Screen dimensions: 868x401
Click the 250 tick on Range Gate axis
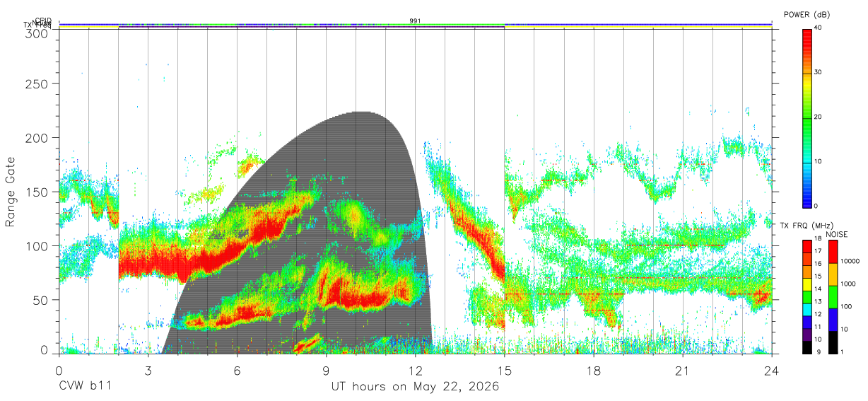(36, 84)
